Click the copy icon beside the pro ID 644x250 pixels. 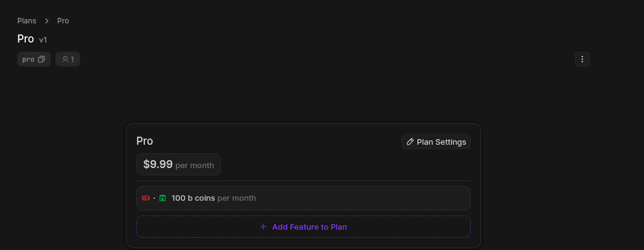[41, 60]
